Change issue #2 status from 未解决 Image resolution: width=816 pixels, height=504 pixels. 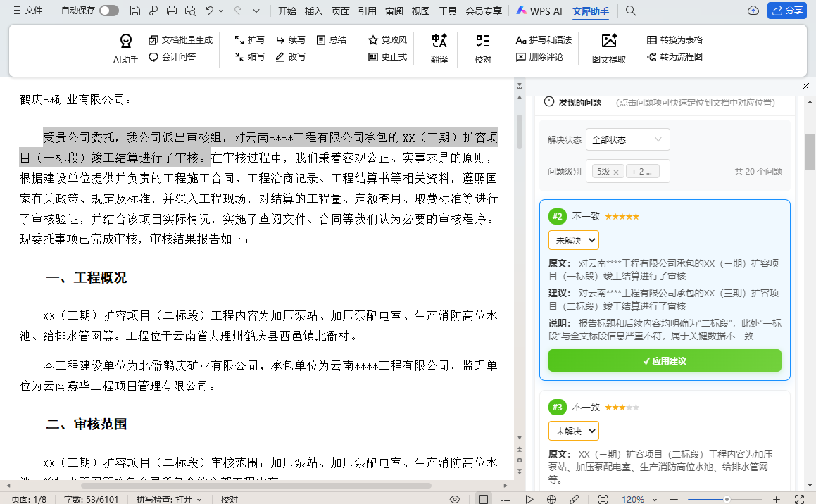[x=574, y=240]
